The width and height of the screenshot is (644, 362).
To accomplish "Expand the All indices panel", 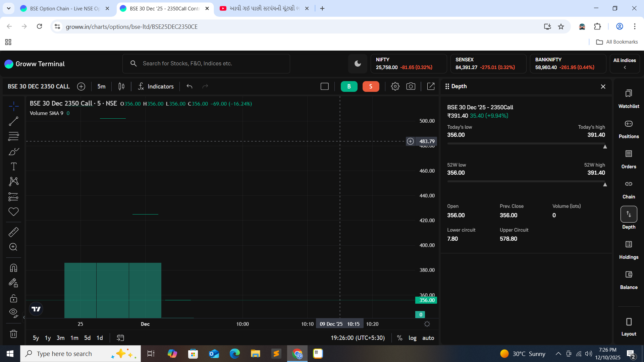I will (x=625, y=64).
